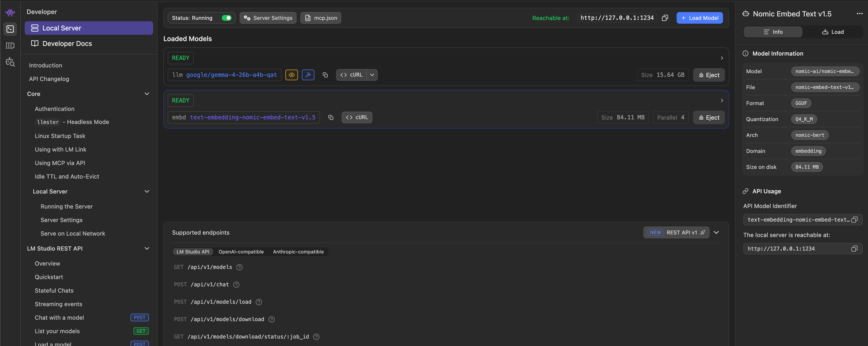Open the Discover search icon in sidebar
Viewport: 868px width, 346px height.
(x=10, y=62)
